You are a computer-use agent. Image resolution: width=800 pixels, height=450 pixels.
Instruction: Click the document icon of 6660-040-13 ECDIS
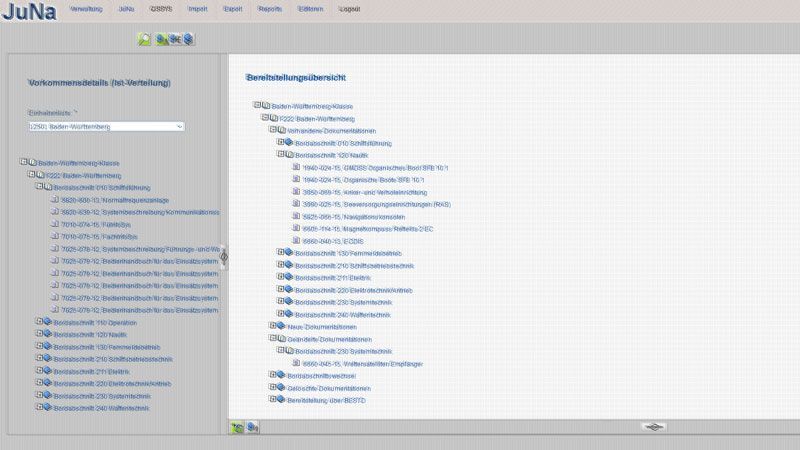point(296,240)
